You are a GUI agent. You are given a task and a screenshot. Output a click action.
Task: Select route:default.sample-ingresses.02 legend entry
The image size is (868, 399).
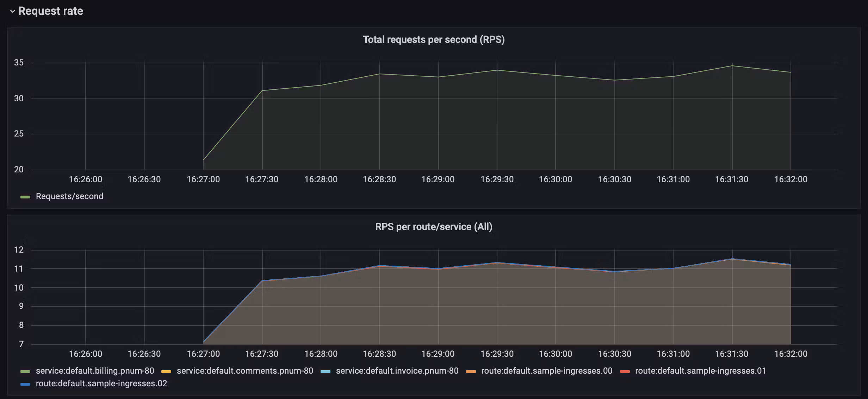coord(101,384)
